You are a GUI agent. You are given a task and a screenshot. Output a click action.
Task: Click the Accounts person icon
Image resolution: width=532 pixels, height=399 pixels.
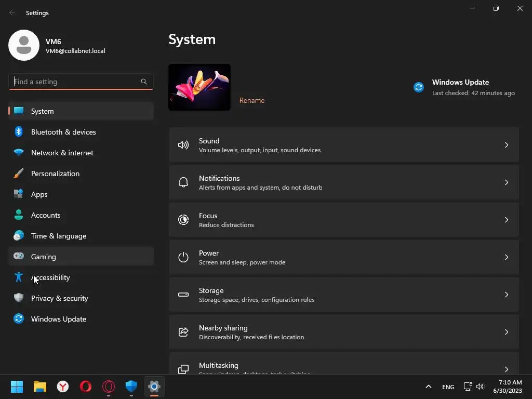pos(19,215)
